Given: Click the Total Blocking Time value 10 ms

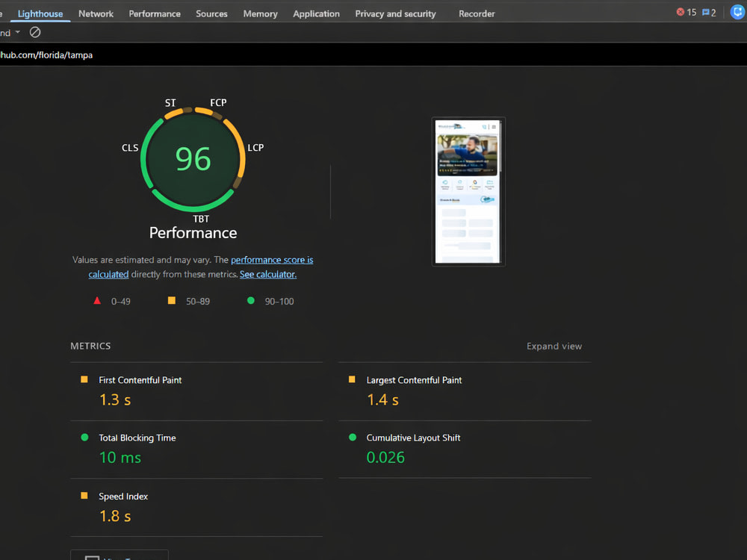Looking at the screenshot, I should 120,458.
